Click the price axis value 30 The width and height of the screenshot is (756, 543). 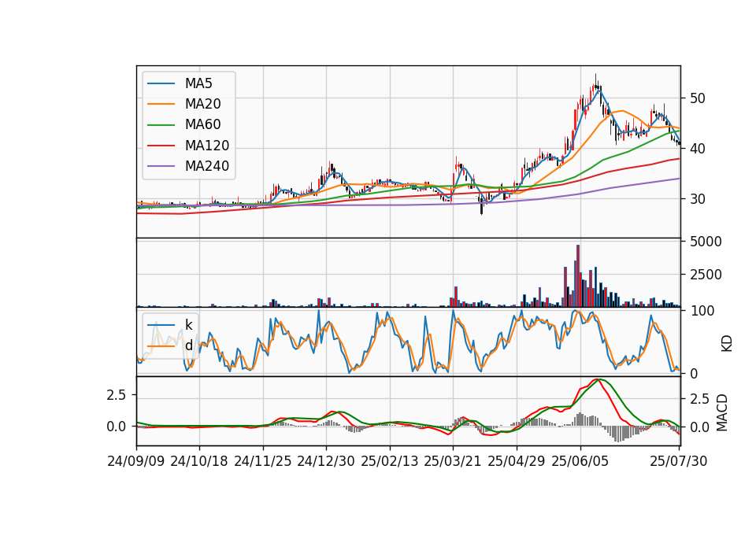pos(698,199)
